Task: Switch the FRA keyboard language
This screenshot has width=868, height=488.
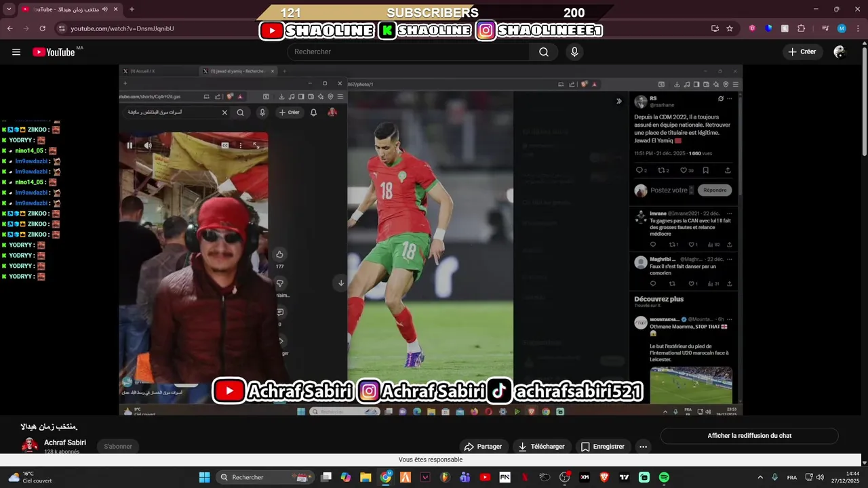Action: [791, 477]
